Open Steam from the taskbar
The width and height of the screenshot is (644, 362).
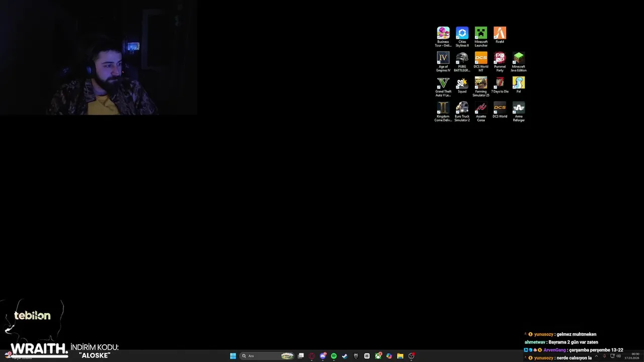point(345,356)
